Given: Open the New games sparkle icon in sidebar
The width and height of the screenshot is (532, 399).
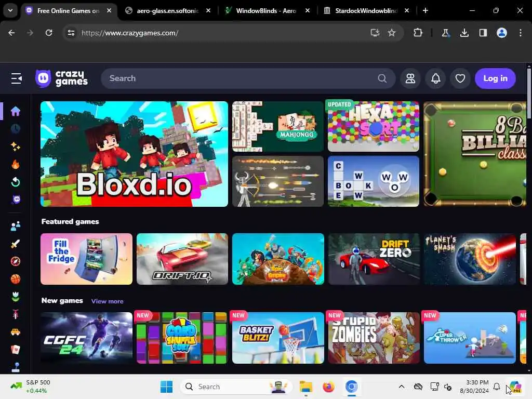Looking at the screenshot, I should [x=15, y=147].
